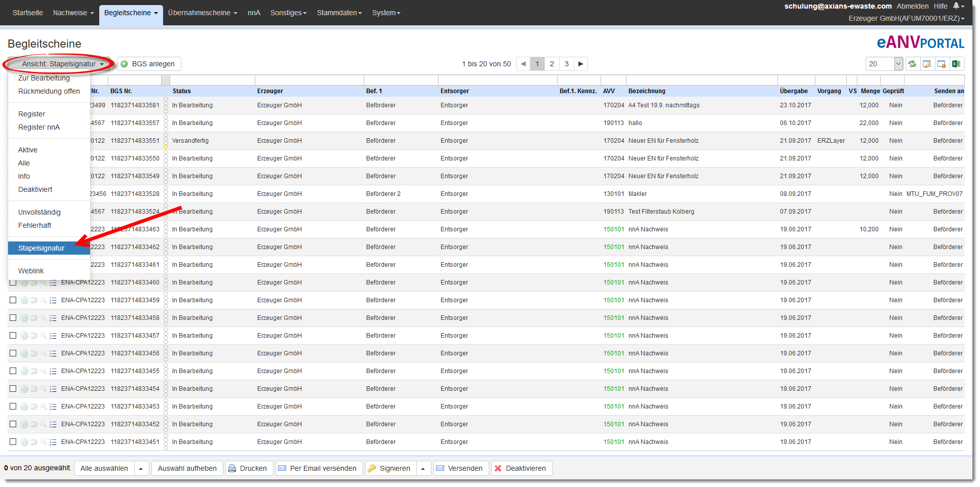Open the arrow next to Signieren button
Image resolution: width=980 pixels, height=487 pixels.
pyautogui.click(x=423, y=468)
